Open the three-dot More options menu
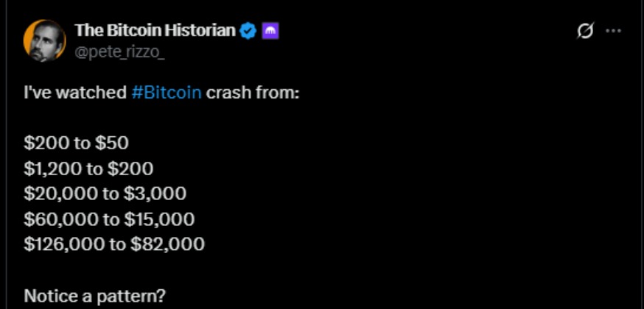 click(x=613, y=31)
